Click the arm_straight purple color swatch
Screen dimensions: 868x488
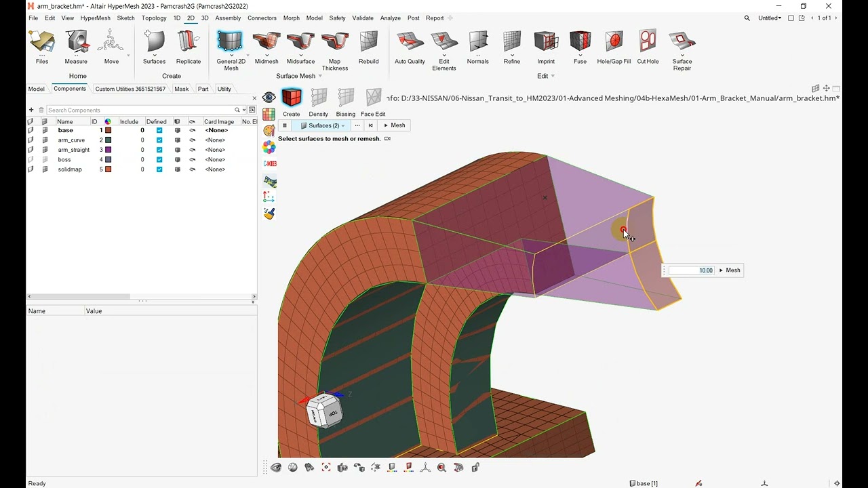pos(108,150)
